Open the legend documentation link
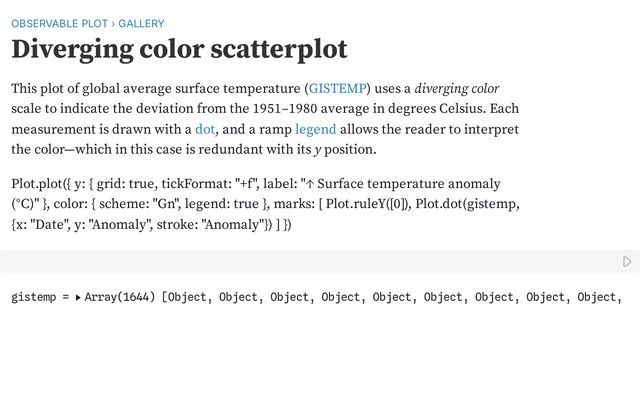The height and width of the screenshot is (400, 640). click(x=316, y=129)
